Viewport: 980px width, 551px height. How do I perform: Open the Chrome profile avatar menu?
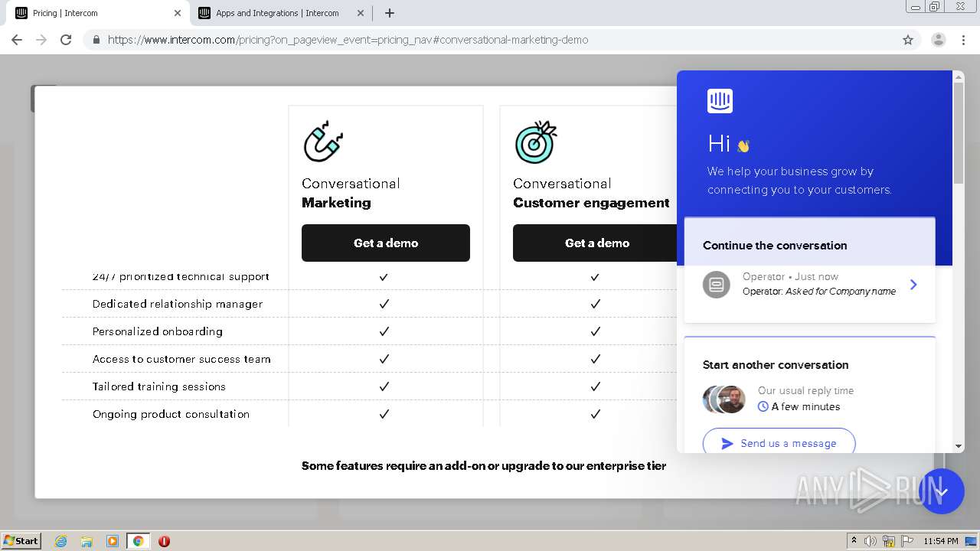tap(938, 40)
